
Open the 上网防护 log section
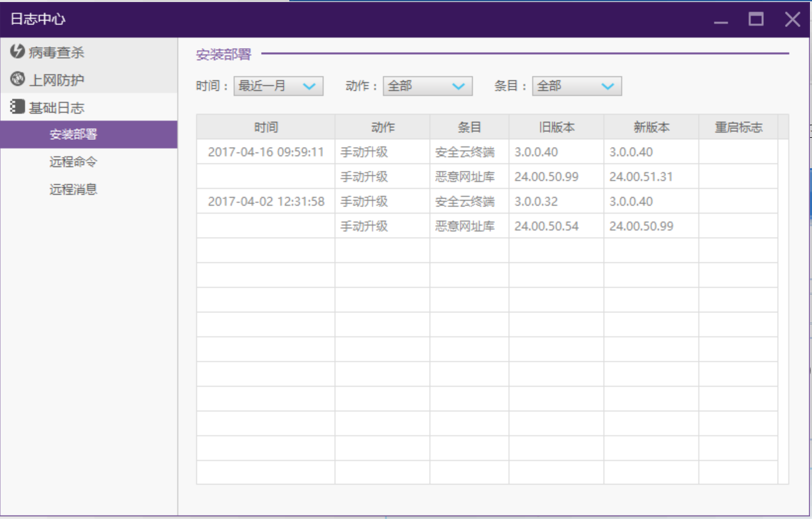[57, 80]
